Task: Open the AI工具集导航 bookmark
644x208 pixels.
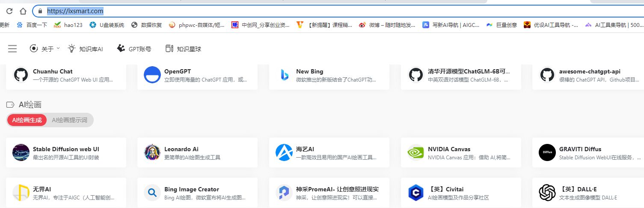Action: (x=614, y=25)
